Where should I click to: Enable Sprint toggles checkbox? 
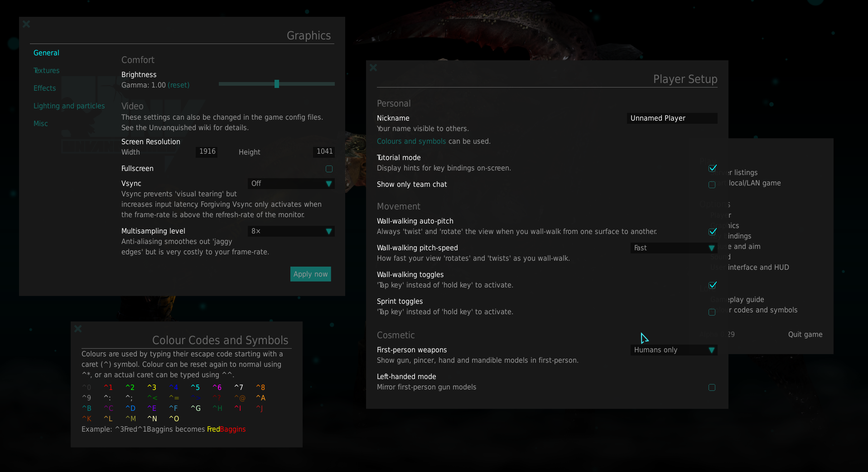712,312
